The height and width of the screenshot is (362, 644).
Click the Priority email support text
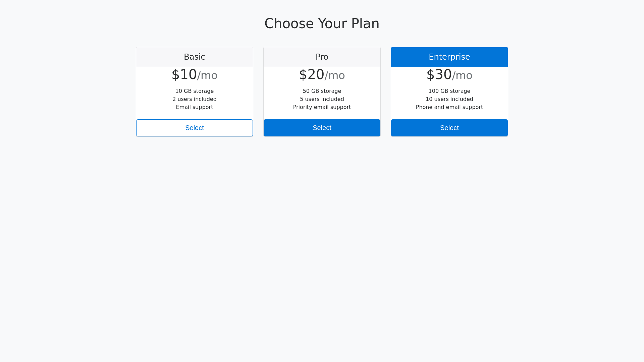click(322, 107)
